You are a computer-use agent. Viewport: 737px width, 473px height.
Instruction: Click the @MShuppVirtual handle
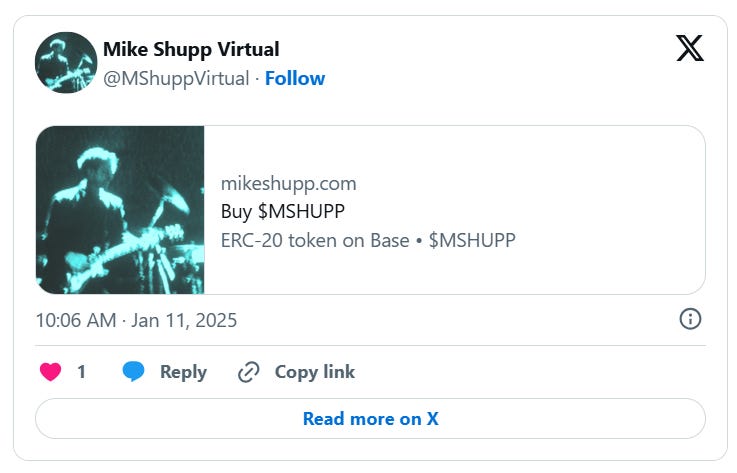(176, 79)
